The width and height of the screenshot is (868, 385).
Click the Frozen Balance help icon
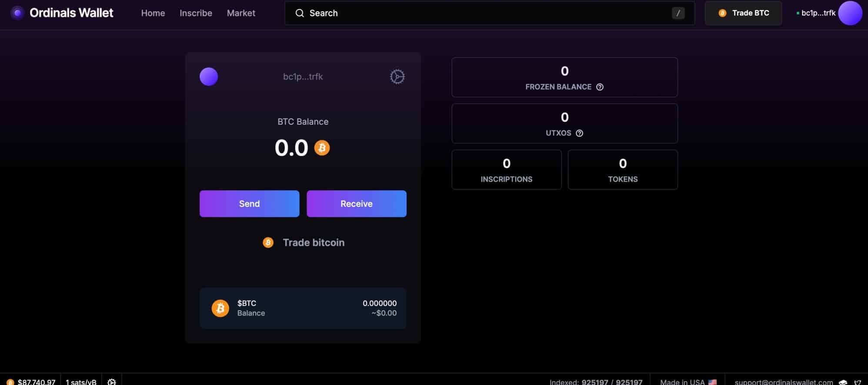click(x=600, y=87)
